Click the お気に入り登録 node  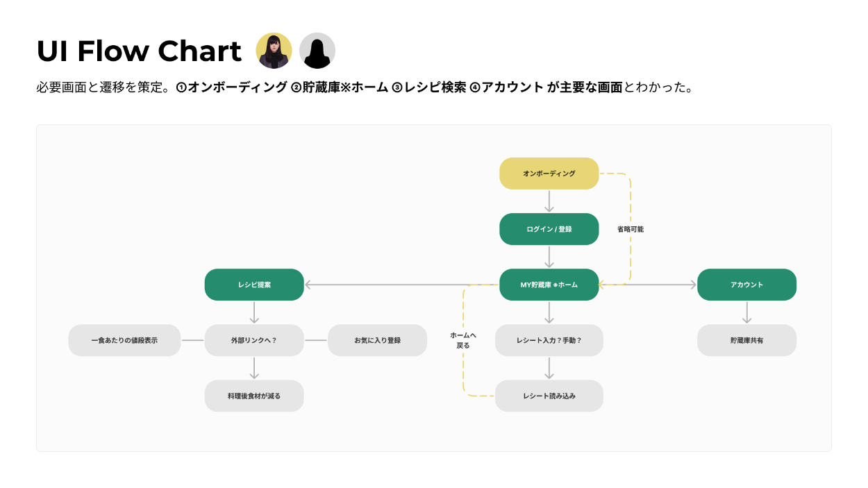377,340
